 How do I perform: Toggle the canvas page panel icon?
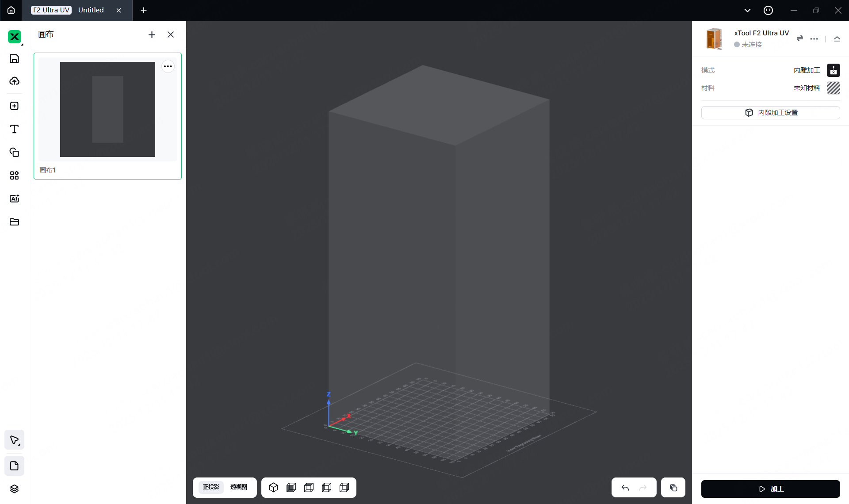tap(14, 466)
